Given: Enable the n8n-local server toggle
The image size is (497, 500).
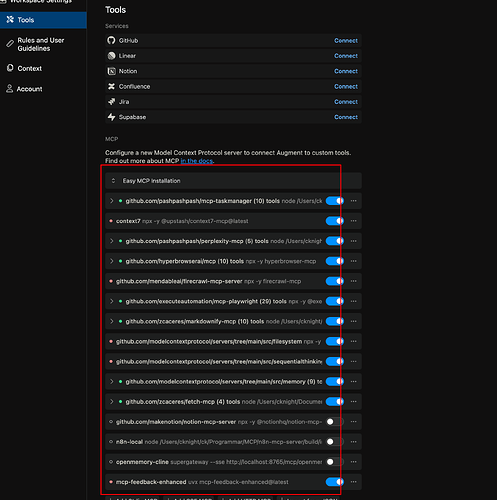Looking at the screenshot, I should click(335, 442).
